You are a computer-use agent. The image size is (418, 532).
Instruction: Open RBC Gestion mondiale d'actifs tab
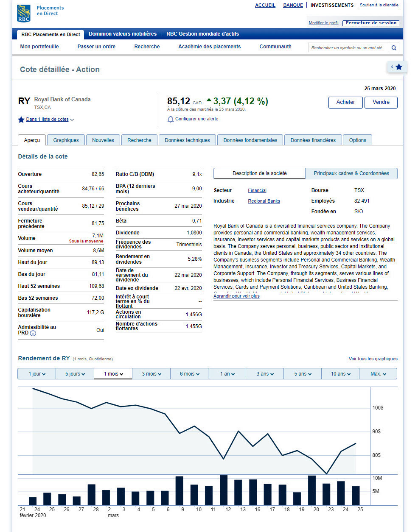[202, 34]
